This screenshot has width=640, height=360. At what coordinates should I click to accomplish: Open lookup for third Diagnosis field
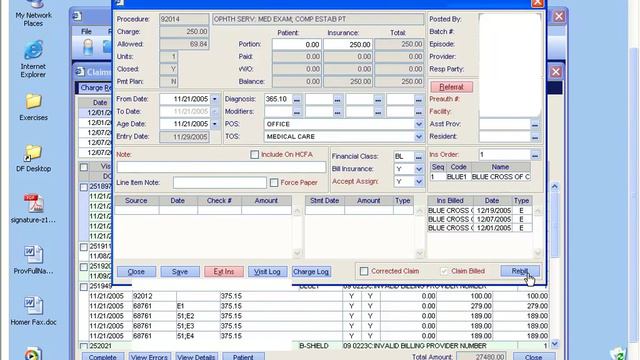pos(378,99)
